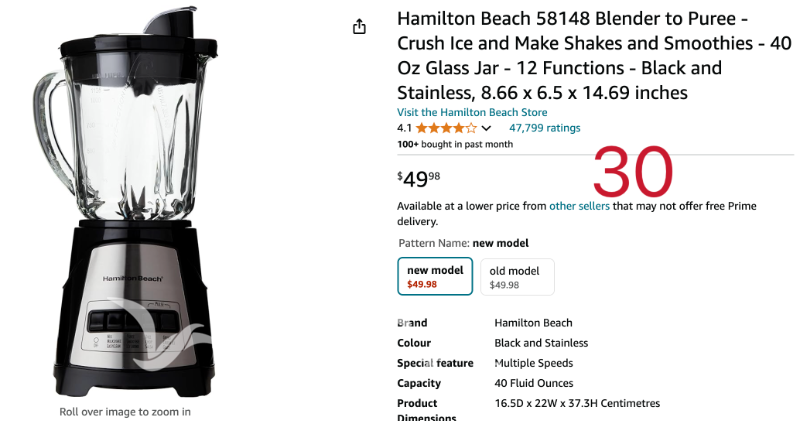800x421 pixels.
Task: Click the $49.98 main price
Action: click(x=419, y=179)
